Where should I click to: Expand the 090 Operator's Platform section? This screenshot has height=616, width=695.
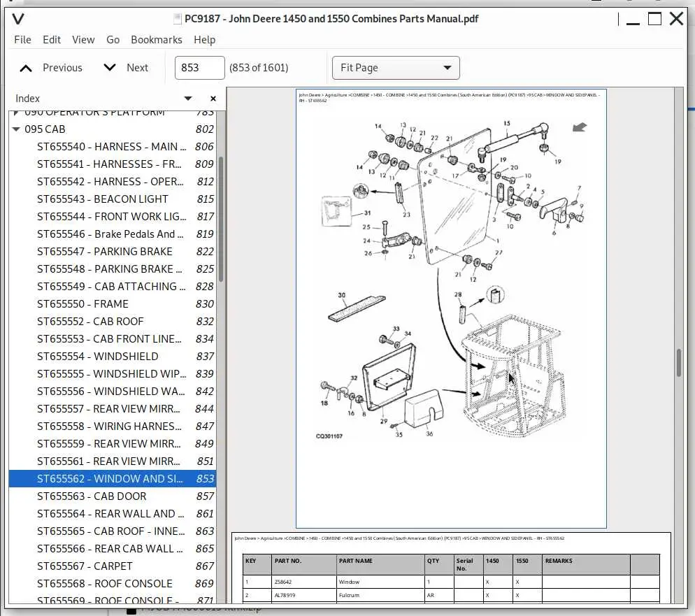[16, 112]
